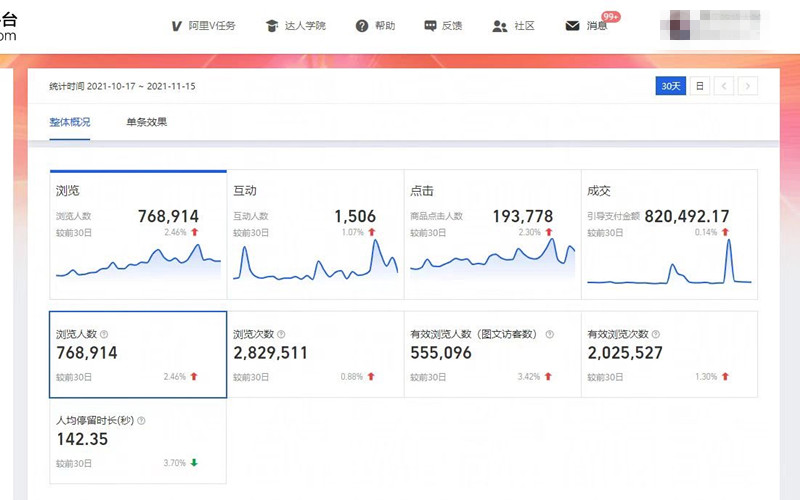This screenshot has width=800, height=500.
Task: Click the people icon beside 社区
Action: point(499,26)
